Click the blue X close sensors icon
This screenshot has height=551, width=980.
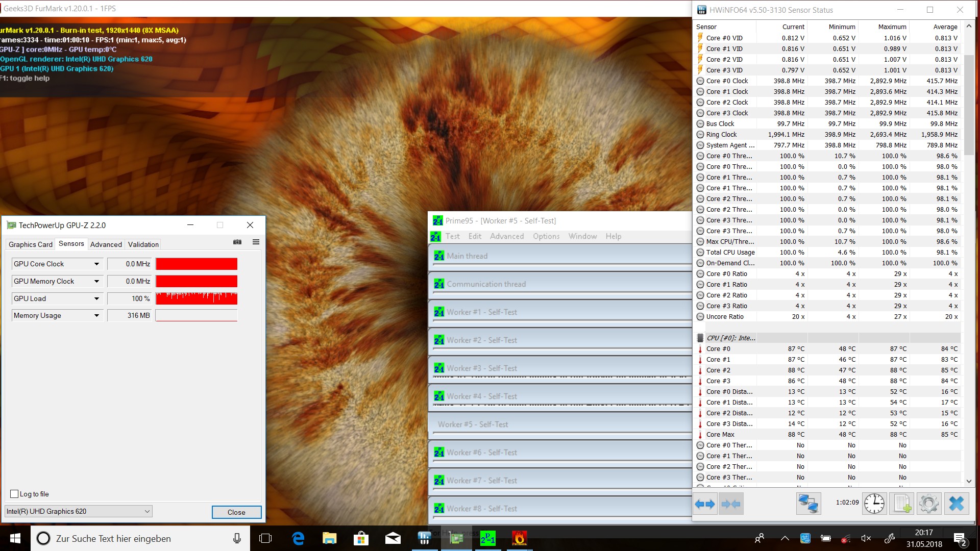point(956,504)
